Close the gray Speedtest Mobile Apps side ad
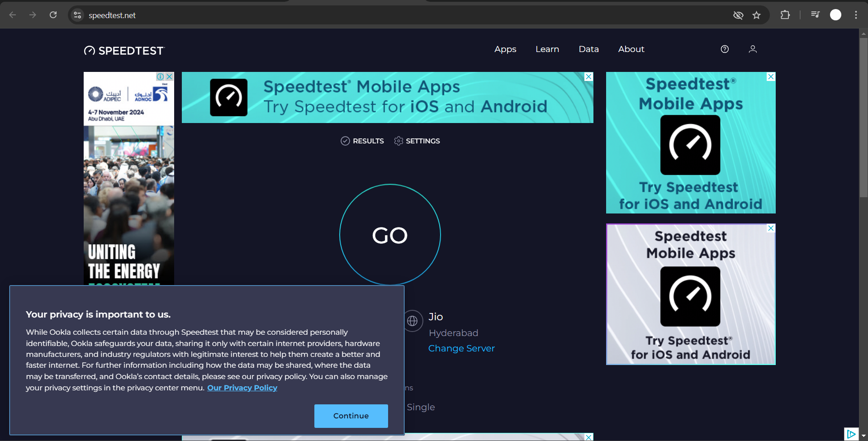The height and width of the screenshot is (441, 868). tap(771, 228)
